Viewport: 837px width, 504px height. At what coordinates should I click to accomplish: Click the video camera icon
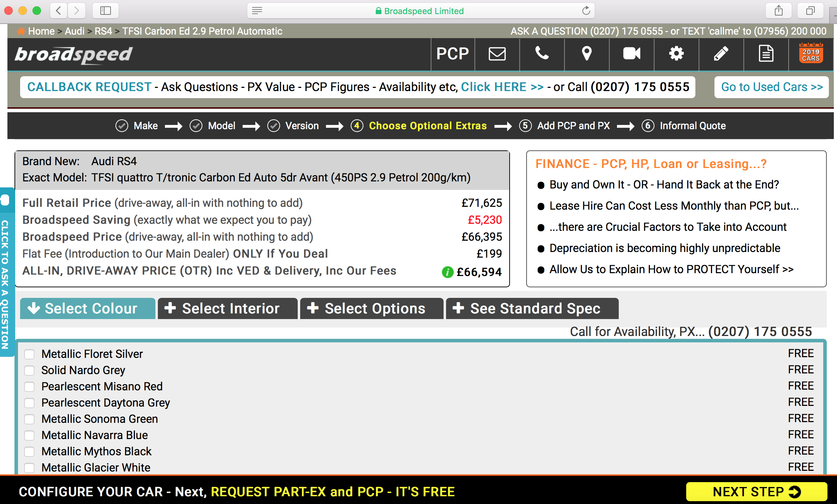coord(631,54)
